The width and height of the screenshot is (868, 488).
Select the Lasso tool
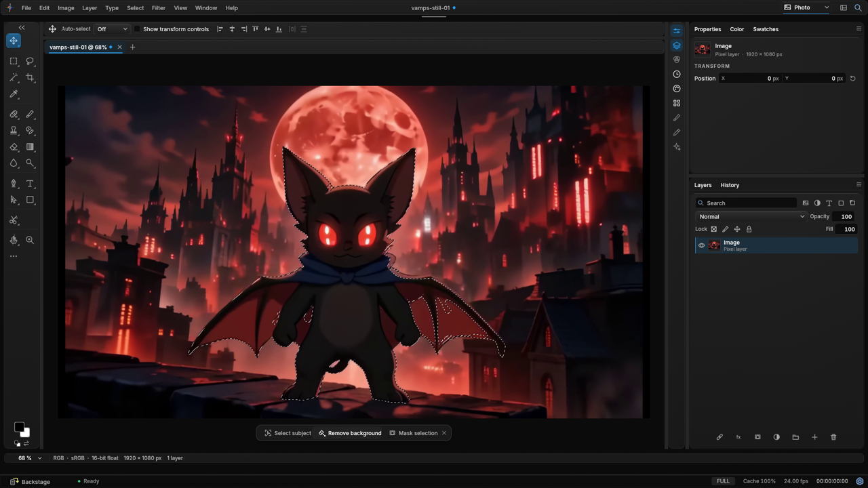pos(30,61)
